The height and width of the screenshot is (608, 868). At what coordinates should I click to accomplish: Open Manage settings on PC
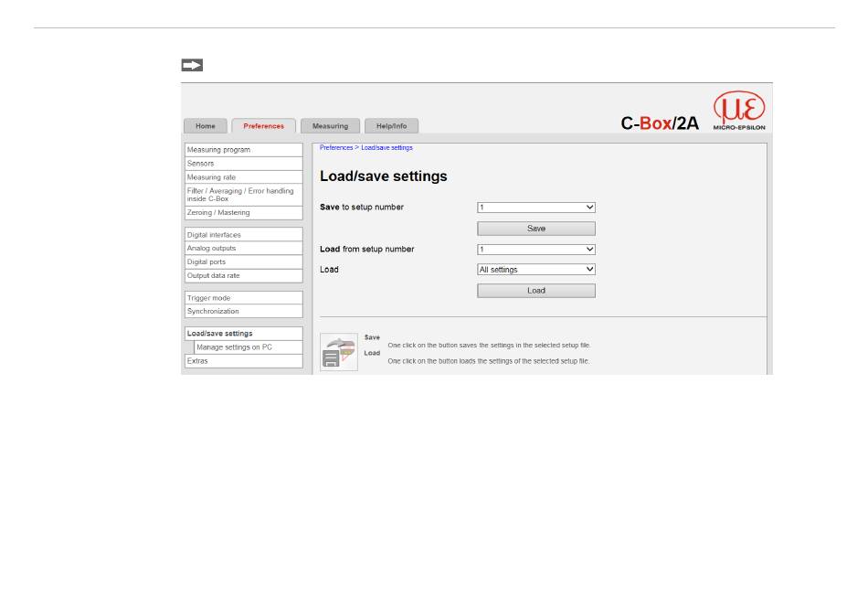249,347
